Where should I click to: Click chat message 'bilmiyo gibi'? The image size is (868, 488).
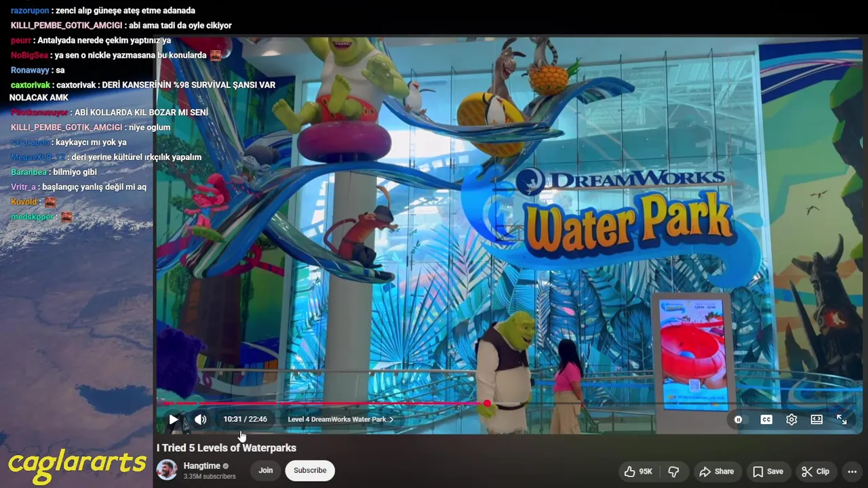75,172
